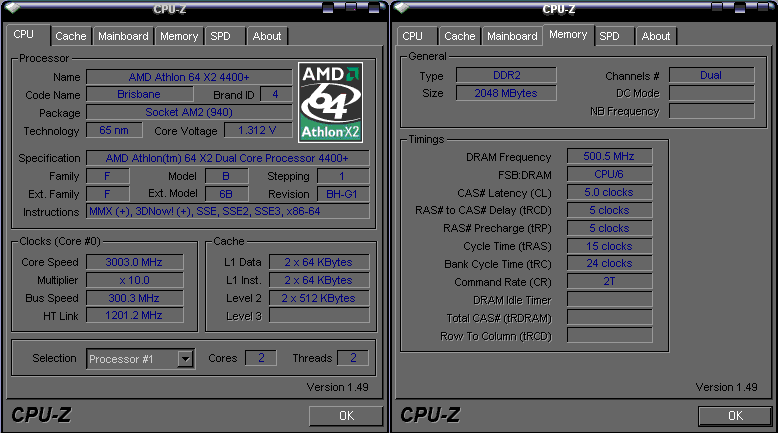Click the Cores value field
778x433 pixels.
pos(260,358)
